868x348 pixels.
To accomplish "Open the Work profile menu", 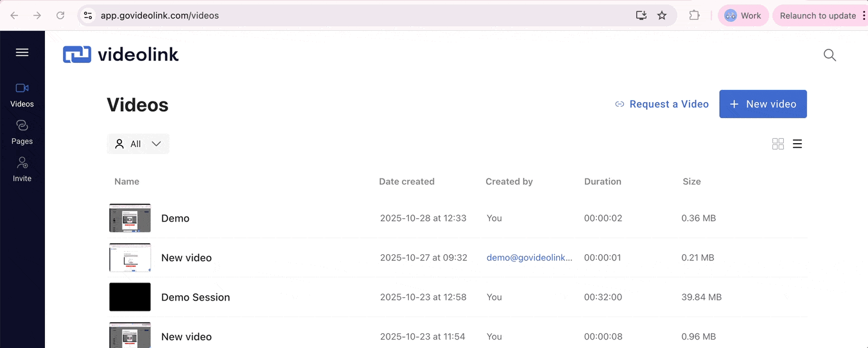I will [x=743, y=15].
